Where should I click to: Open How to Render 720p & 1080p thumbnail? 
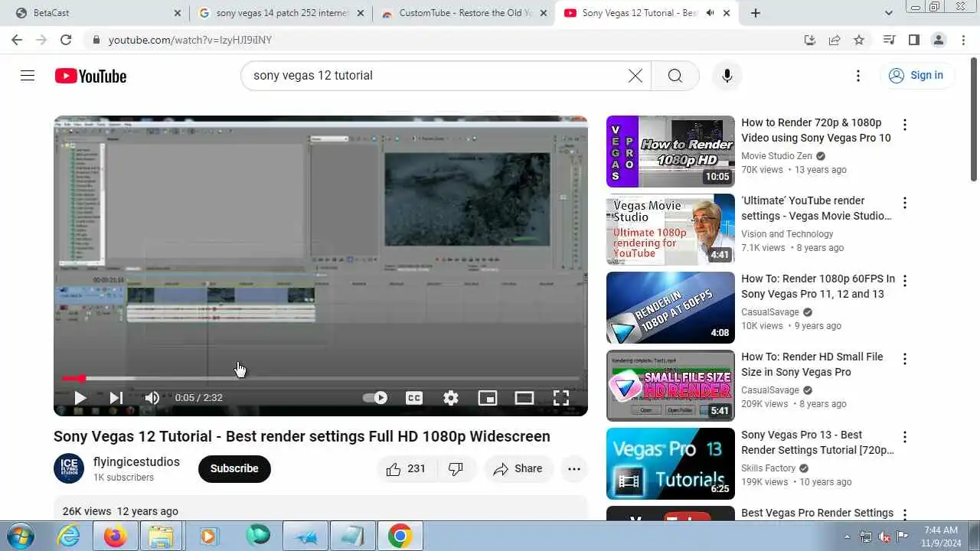point(671,152)
